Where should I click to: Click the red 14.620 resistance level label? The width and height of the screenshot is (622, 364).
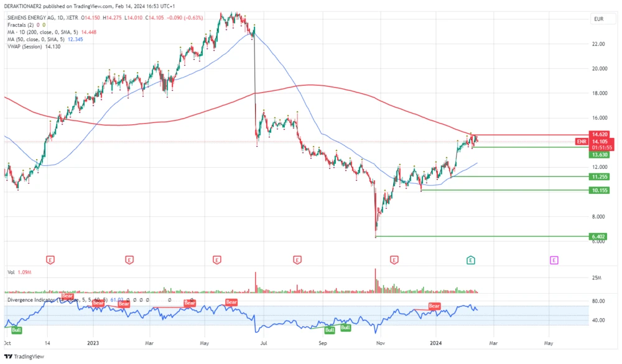[x=598, y=134]
